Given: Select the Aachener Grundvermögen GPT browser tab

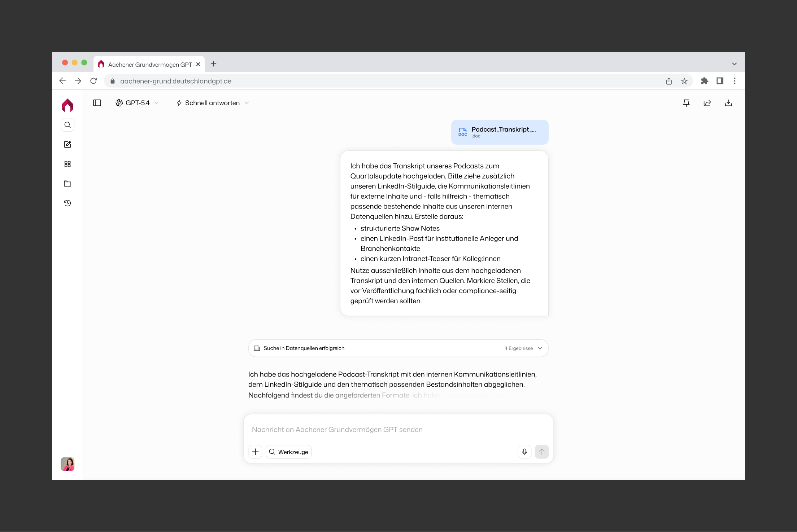Looking at the screenshot, I should (149, 64).
